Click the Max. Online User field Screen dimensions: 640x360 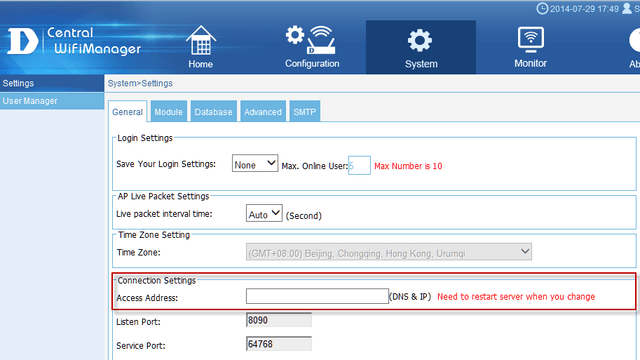[x=359, y=165]
